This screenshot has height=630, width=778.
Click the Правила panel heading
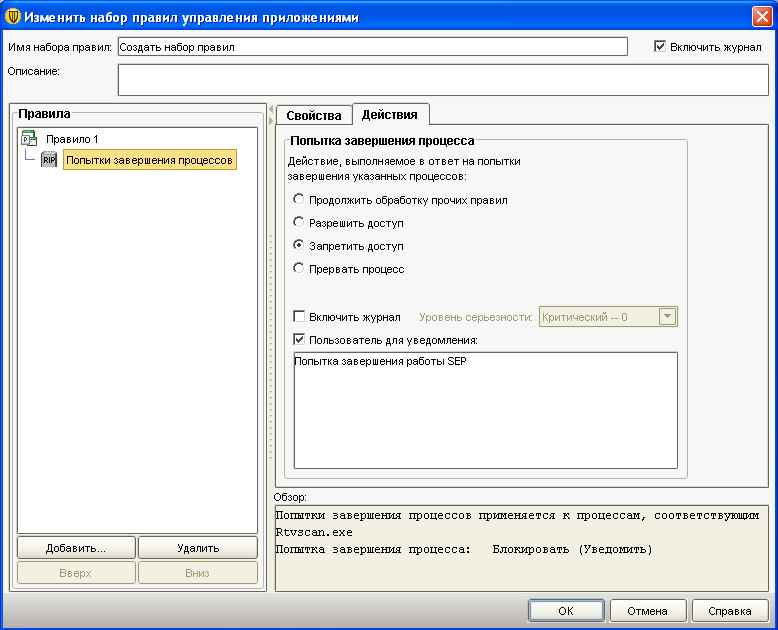[44, 114]
